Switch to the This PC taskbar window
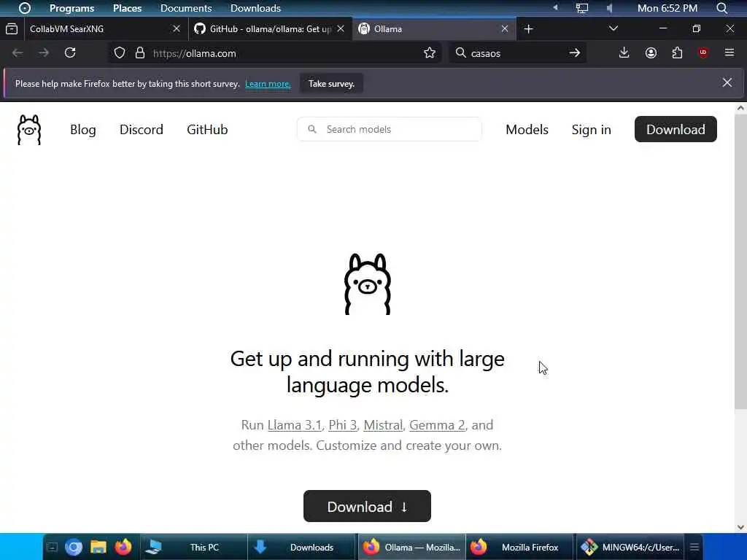The image size is (747, 560). tap(193, 547)
